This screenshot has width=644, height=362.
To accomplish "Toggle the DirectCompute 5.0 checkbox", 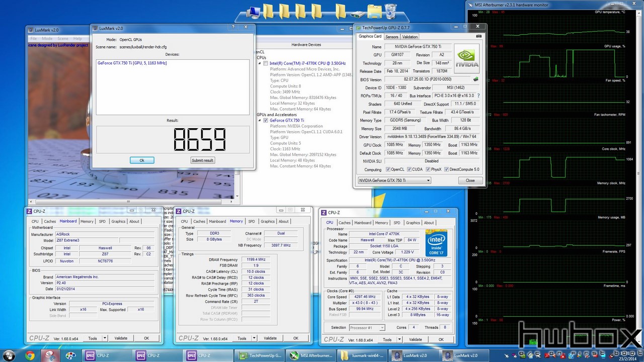I will [x=446, y=169].
